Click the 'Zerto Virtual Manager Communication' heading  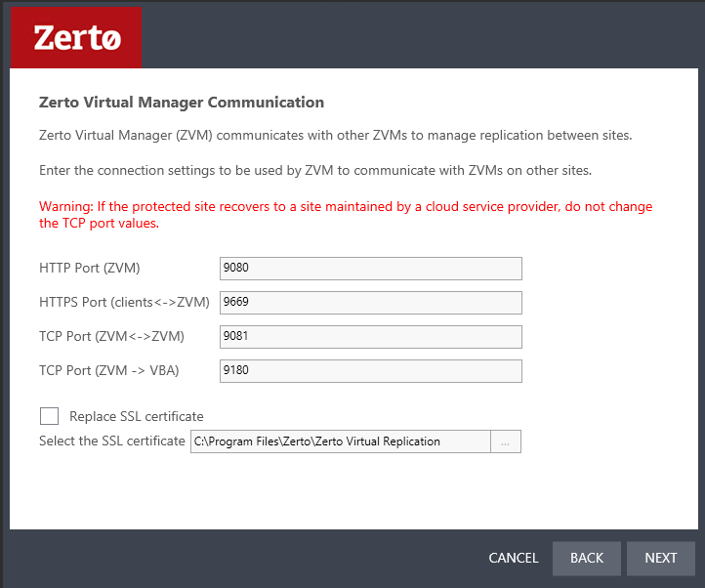coord(182,103)
